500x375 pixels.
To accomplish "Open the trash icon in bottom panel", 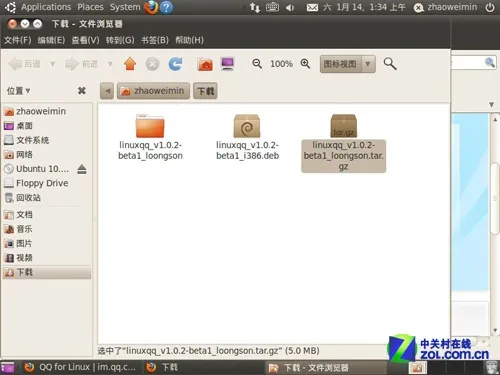I will [x=491, y=367].
